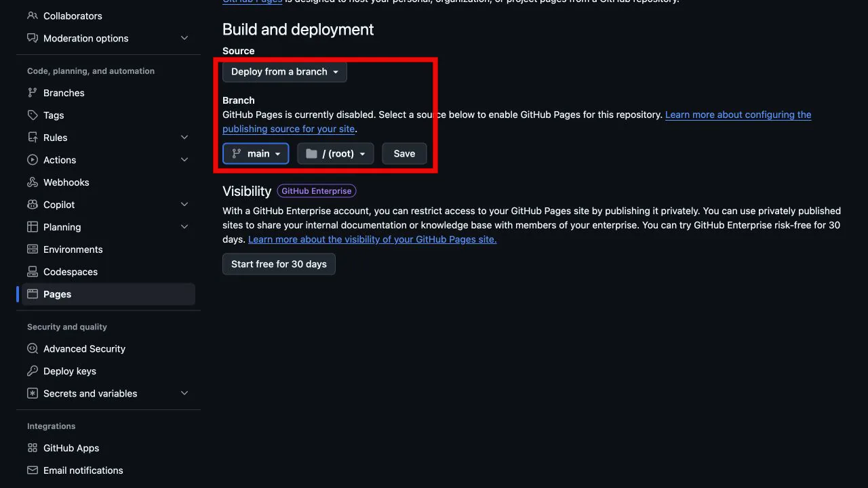
Task: Click the Email notifications envelope icon
Action: click(33, 470)
